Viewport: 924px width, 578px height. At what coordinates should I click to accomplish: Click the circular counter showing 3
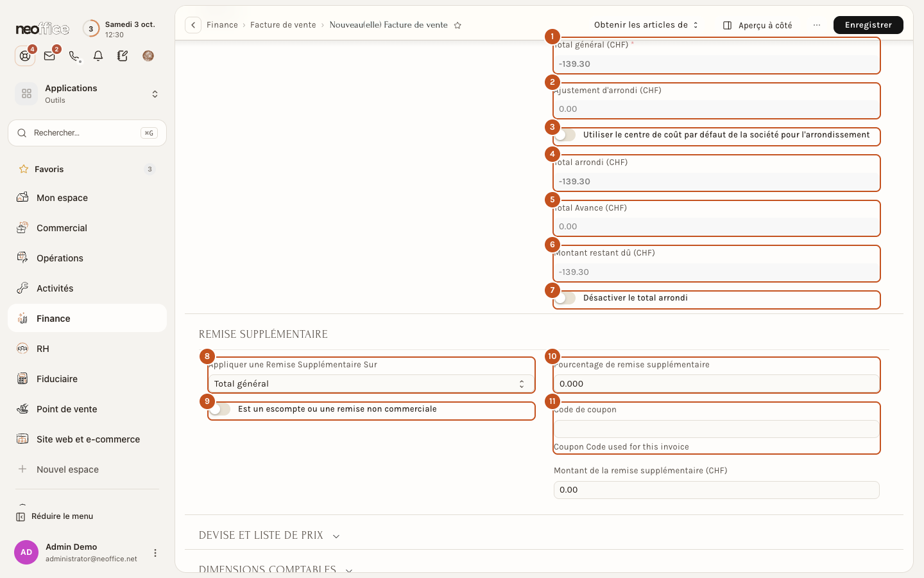91,29
